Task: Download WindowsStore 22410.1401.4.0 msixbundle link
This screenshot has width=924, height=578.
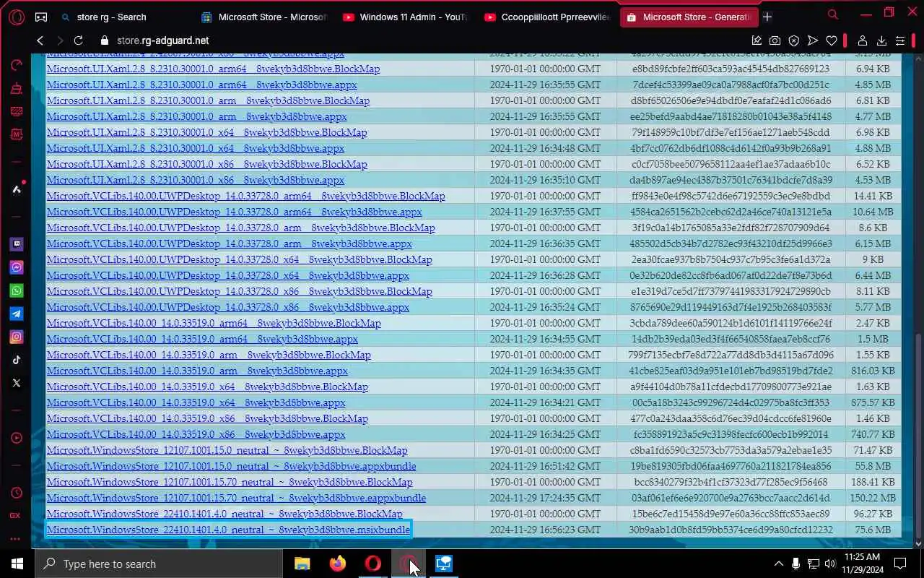Action: (228, 530)
